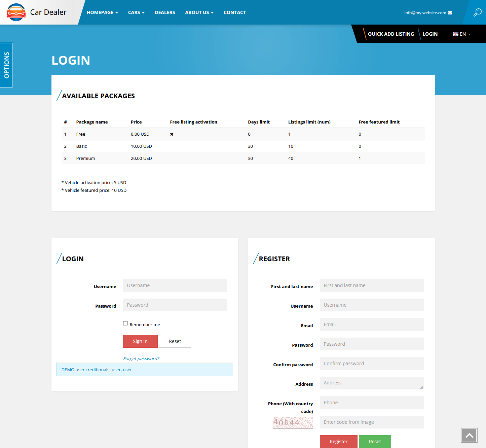
Task: Click the X mark in Free package row
Action: [x=172, y=134]
